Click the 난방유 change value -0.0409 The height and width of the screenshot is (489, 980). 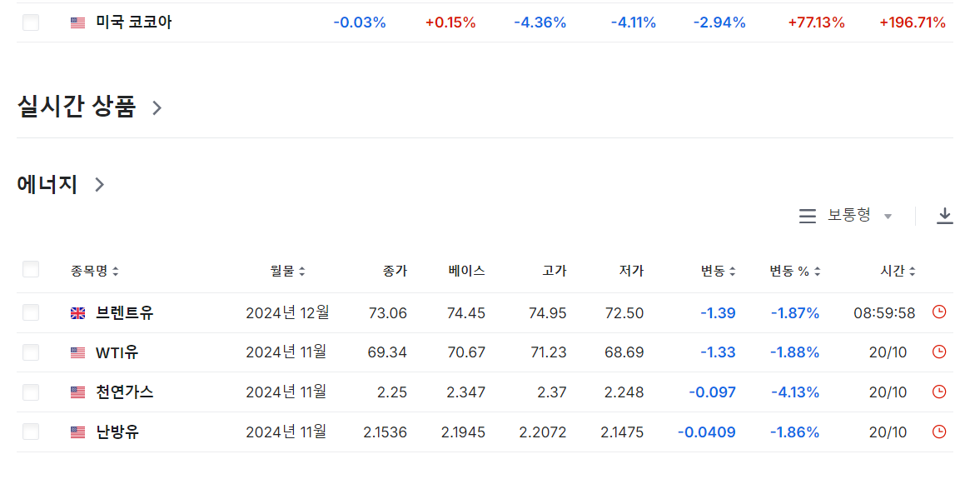coord(707,432)
